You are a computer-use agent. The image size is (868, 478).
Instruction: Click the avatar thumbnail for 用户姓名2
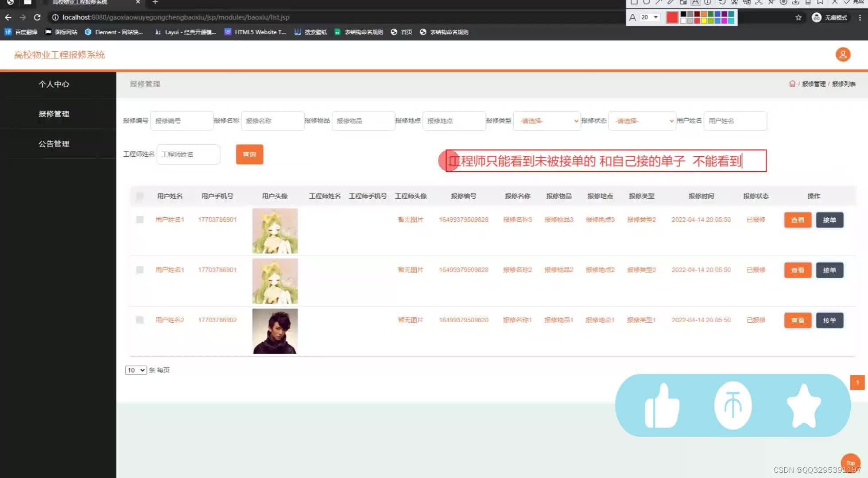coord(275,331)
